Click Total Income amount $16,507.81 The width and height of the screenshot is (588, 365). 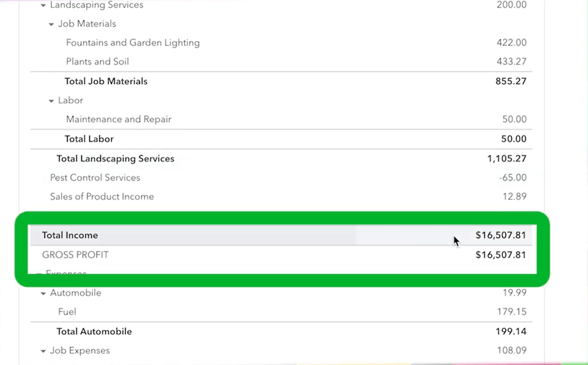500,235
